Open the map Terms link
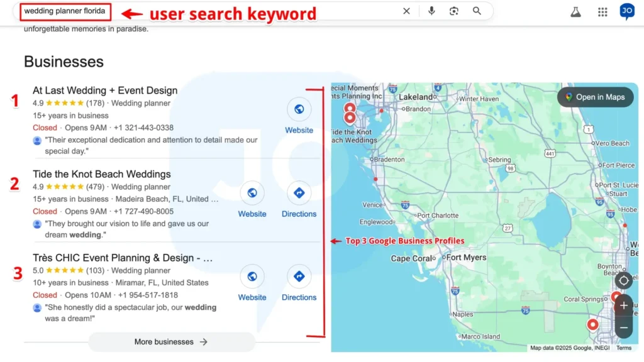This screenshot has height=362, width=644. [623, 348]
